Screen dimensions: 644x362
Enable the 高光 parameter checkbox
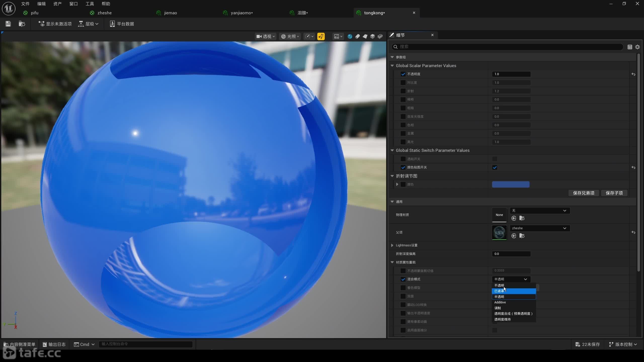click(x=403, y=142)
